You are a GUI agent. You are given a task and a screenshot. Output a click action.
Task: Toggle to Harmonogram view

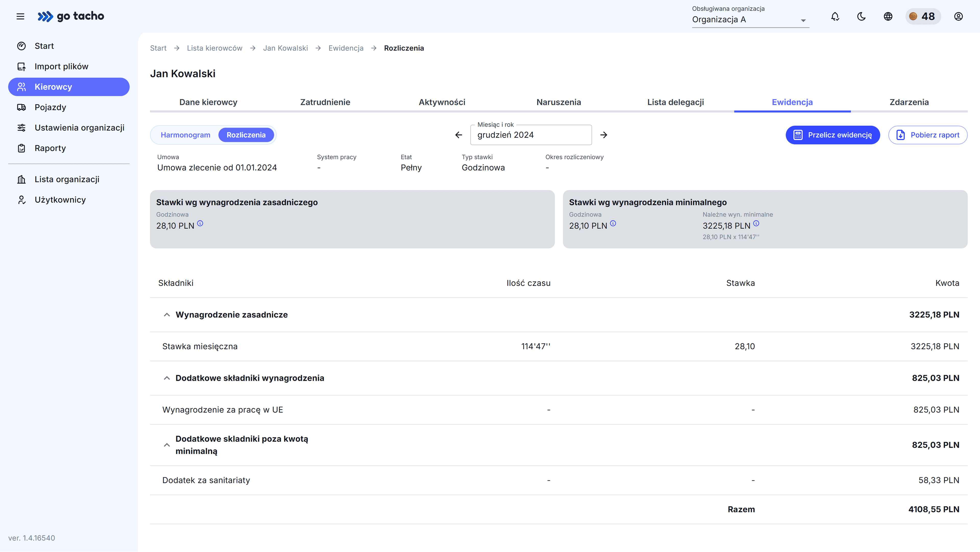pyautogui.click(x=185, y=135)
